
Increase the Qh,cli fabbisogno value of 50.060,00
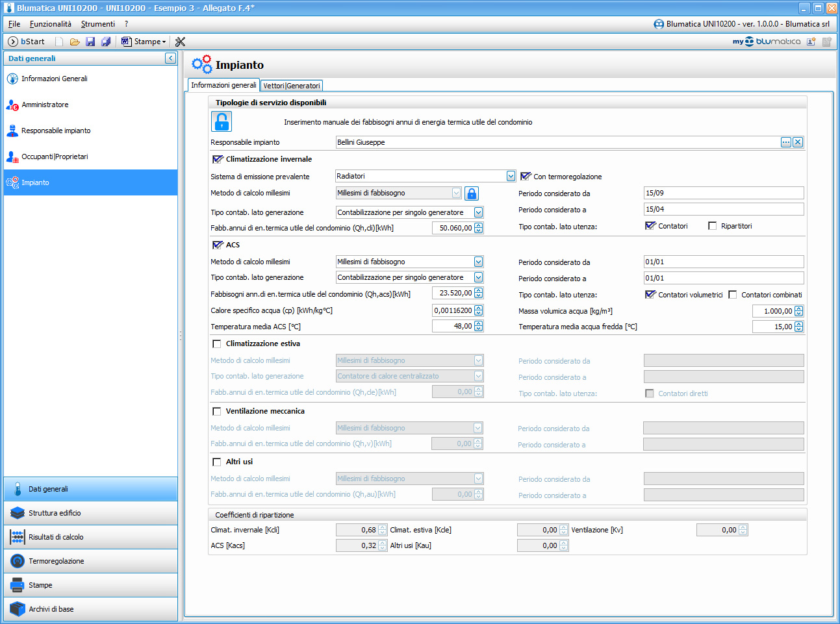[x=479, y=225]
